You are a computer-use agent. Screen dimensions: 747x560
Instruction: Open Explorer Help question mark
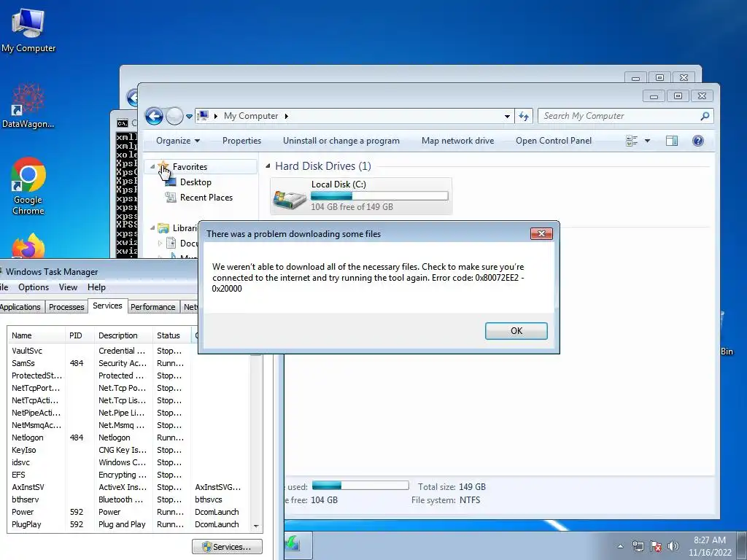tap(698, 141)
